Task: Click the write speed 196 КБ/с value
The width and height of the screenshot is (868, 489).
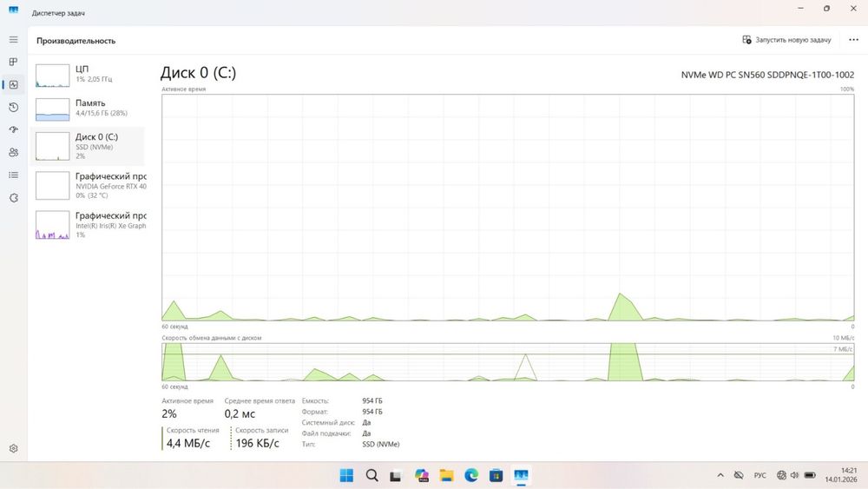Action: [258, 443]
